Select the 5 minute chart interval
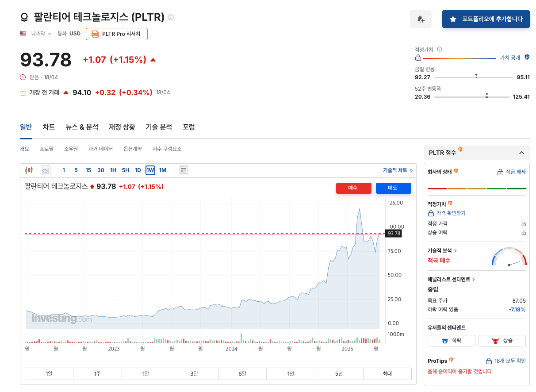 (x=76, y=170)
